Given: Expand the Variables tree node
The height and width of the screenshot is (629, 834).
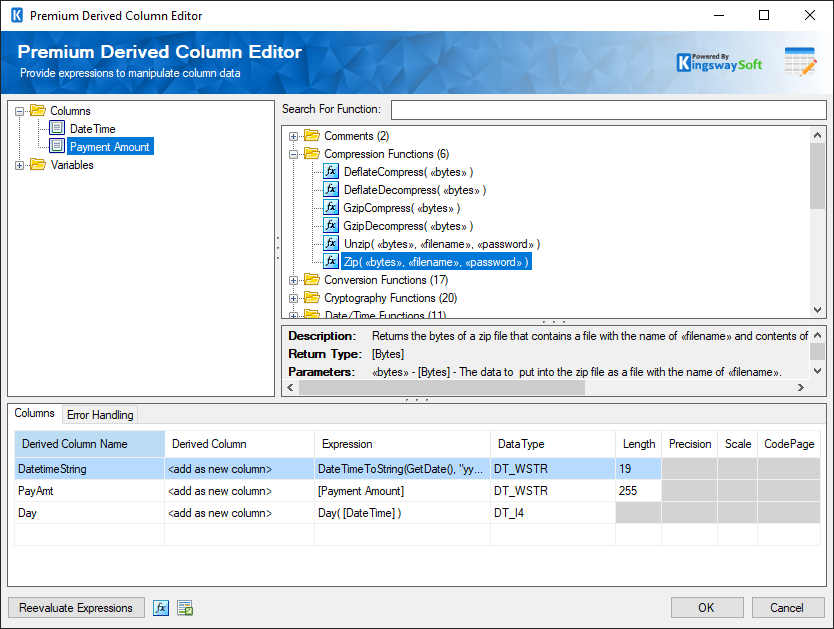Looking at the screenshot, I should coord(20,165).
